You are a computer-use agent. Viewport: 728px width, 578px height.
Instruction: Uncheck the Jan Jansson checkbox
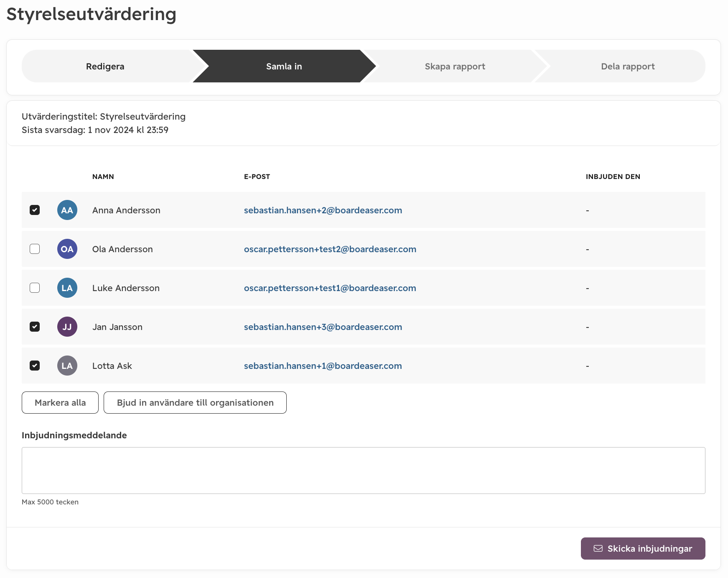(x=35, y=327)
